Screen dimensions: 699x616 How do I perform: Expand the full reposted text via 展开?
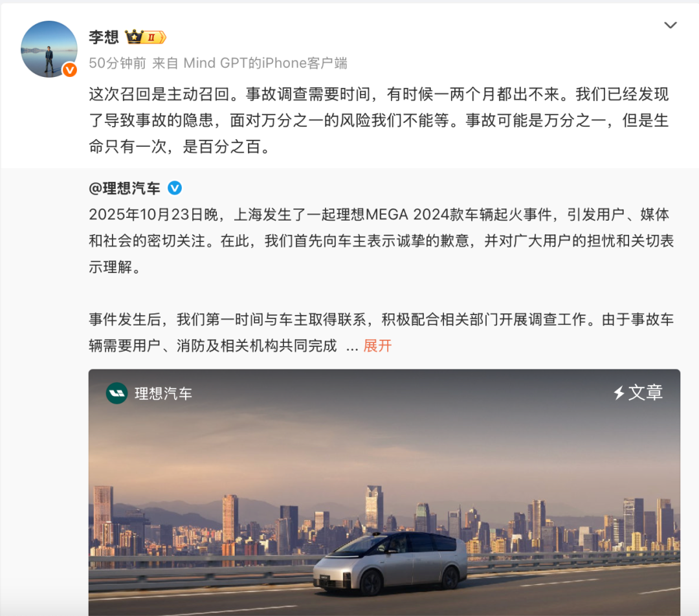[377, 346]
